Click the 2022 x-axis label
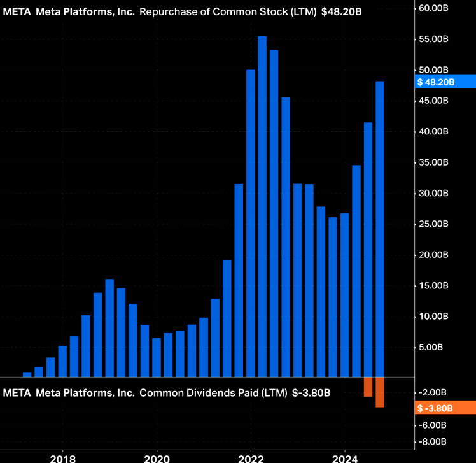This screenshot has width=476, height=463. pos(251,458)
